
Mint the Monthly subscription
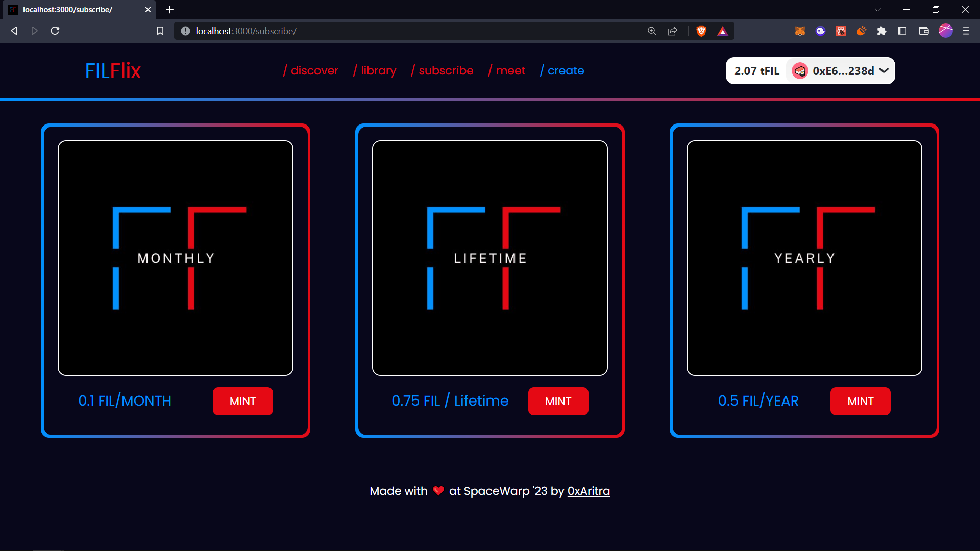[x=242, y=401]
